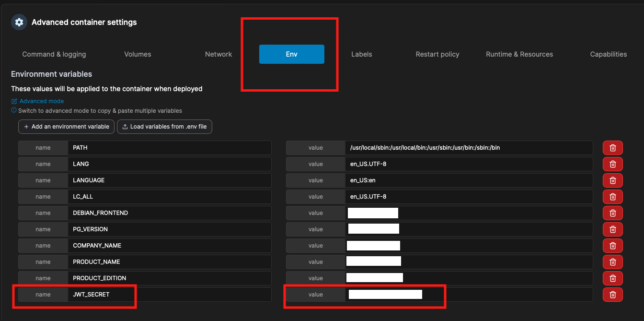The image size is (644, 321).
Task: Delete the DEBIAN_FRONTEND environment variable
Action: (x=612, y=213)
